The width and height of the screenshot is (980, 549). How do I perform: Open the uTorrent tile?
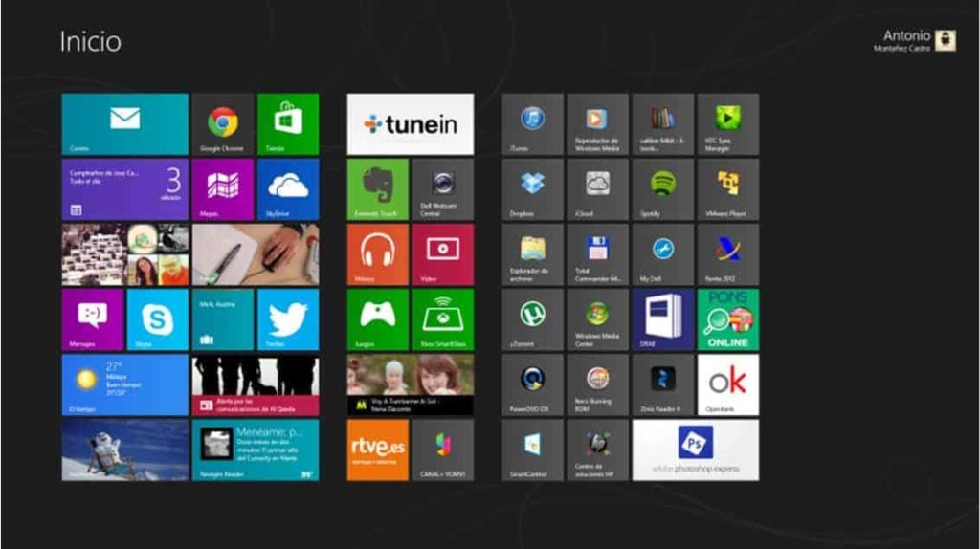pyautogui.click(x=532, y=318)
